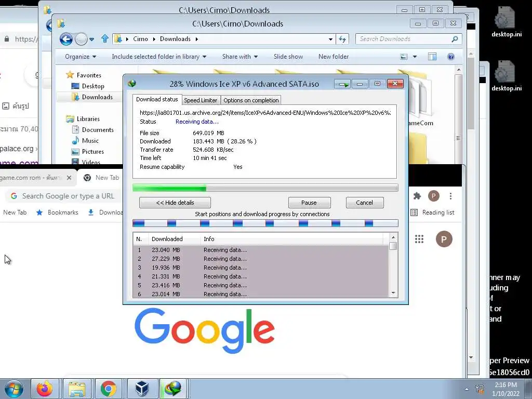The width and height of the screenshot is (532, 399).
Task: Click the top desktop.ini desktop icon
Action: click(506, 21)
